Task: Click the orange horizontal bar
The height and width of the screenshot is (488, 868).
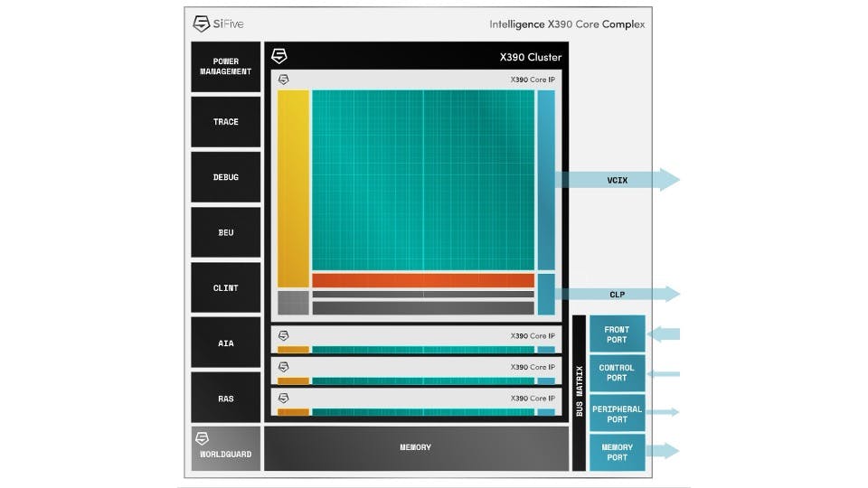Action: (423, 280)
